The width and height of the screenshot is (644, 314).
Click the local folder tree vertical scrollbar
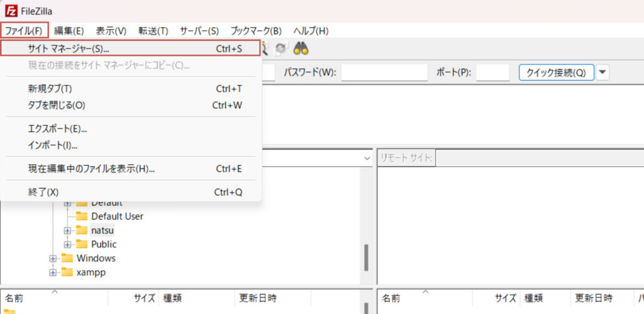coord(366,257)
